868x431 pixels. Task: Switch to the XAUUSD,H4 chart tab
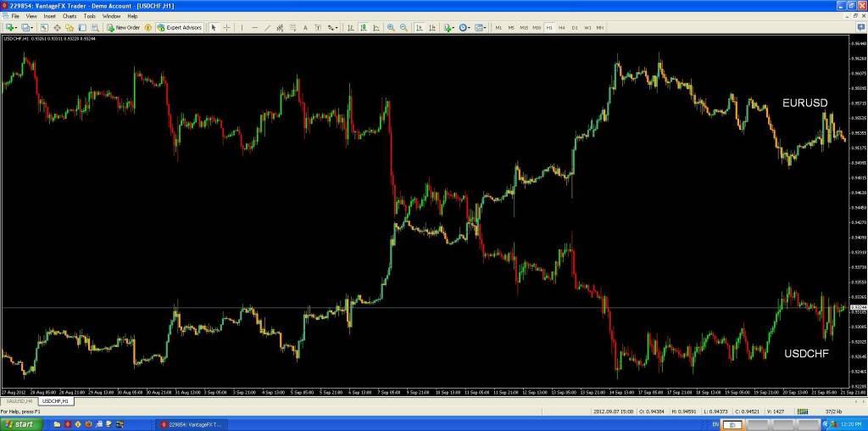tap(19, 400)
